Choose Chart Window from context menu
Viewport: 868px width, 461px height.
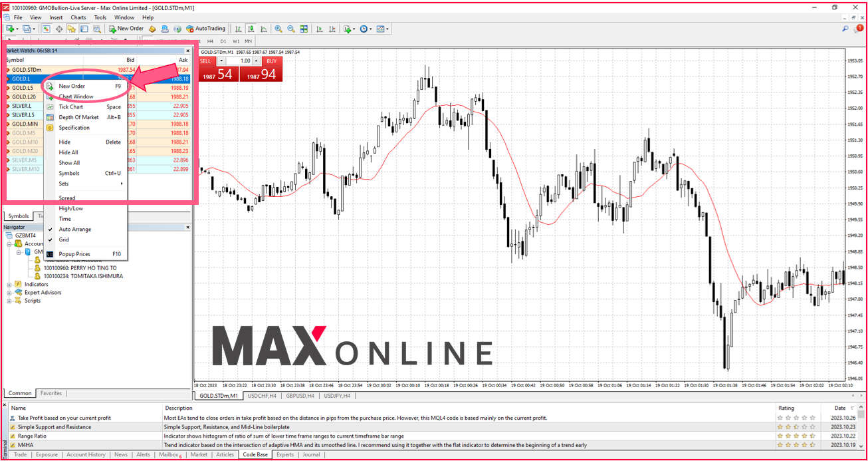76,96
